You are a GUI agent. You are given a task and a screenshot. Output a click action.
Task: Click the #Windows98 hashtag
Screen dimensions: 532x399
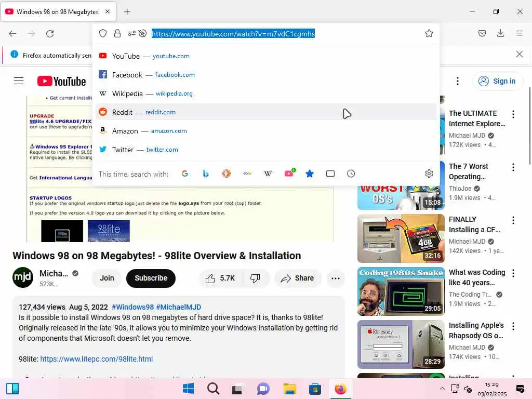(132, 307)
